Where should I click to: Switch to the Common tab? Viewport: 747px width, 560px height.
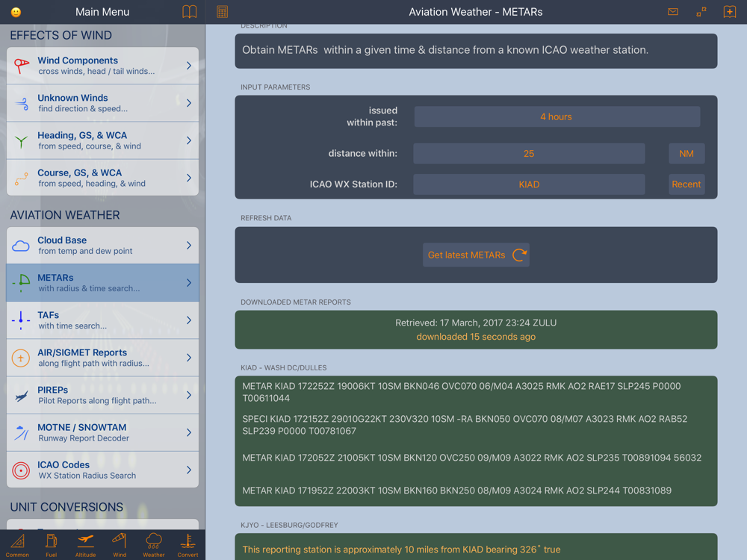coord(17,545)
